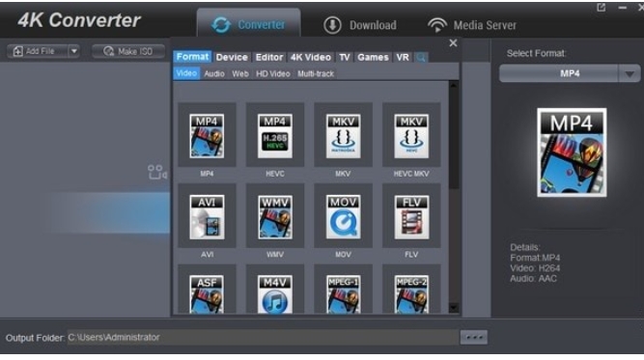Click the format list scrollbar thumb
This screenshot has height=360, width=644.
coord(454,140)
